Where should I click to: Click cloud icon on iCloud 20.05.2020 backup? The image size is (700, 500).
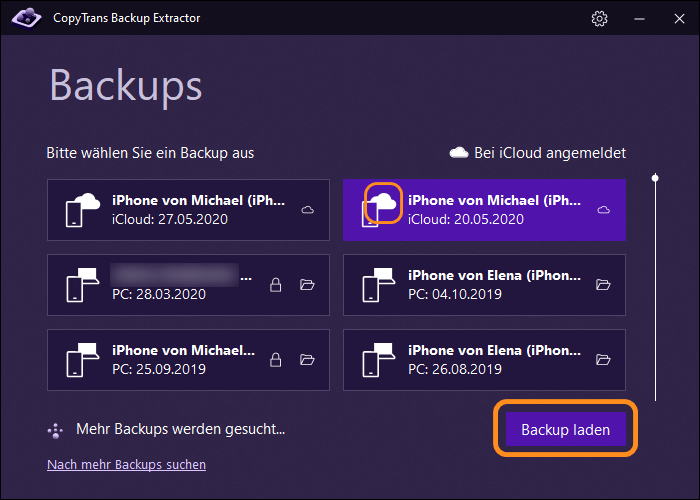coord(604,210)
